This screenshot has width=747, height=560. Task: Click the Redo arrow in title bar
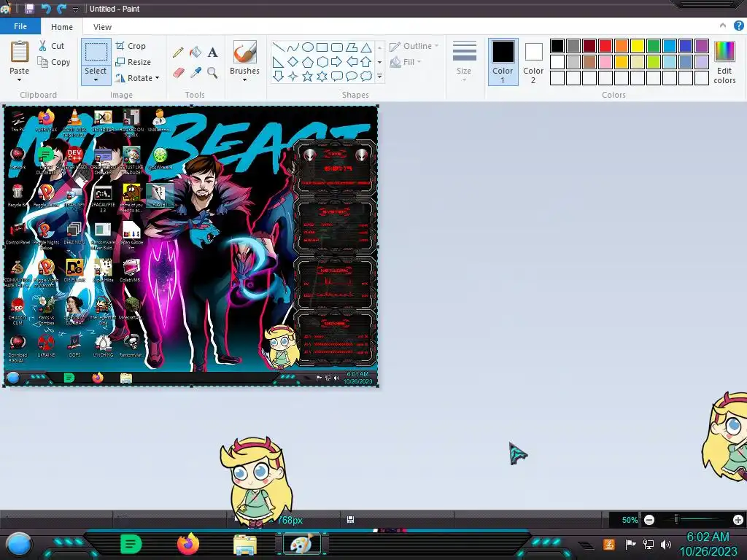coord(61,9)
